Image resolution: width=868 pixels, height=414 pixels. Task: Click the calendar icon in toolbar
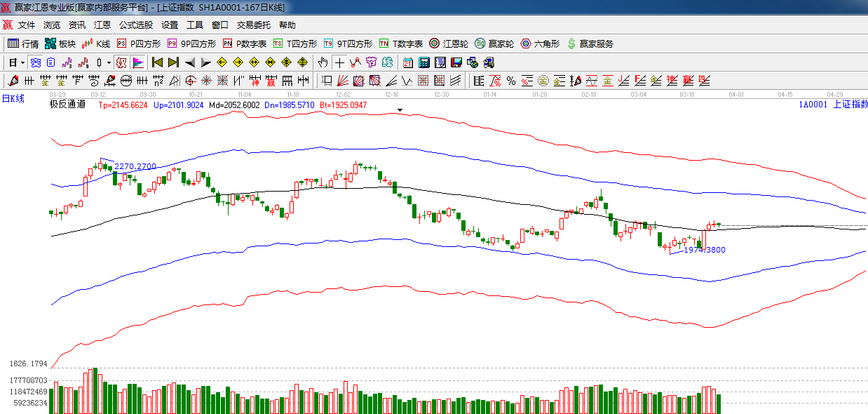tap(407, 62)
